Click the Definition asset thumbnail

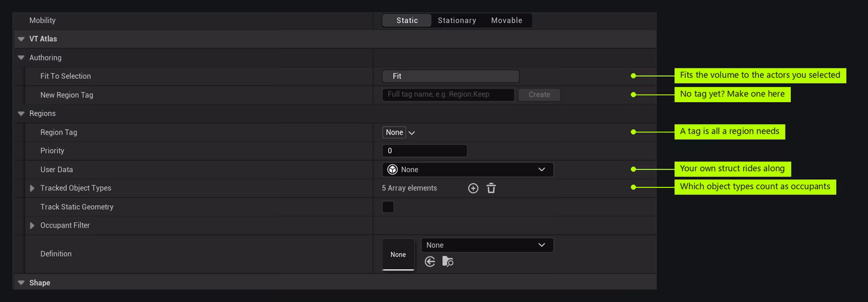398,254
